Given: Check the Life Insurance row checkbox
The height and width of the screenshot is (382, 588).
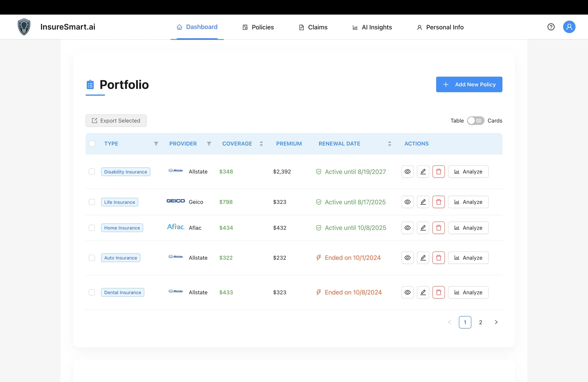Looking at the screenshot, I should 92,202.
